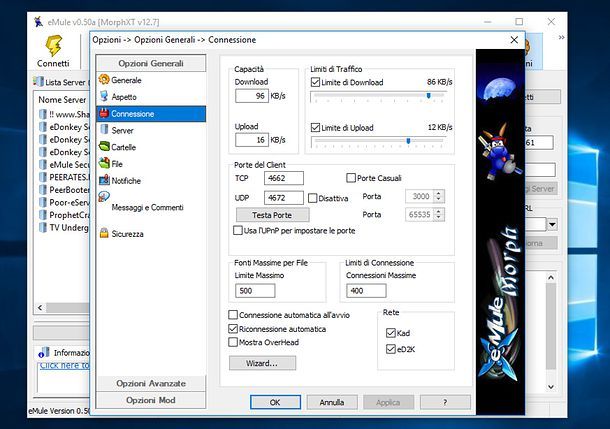This screenshot has height=429, width=610.
Task: Uncheck Riconnessione automatica
Action: (233, 329)
